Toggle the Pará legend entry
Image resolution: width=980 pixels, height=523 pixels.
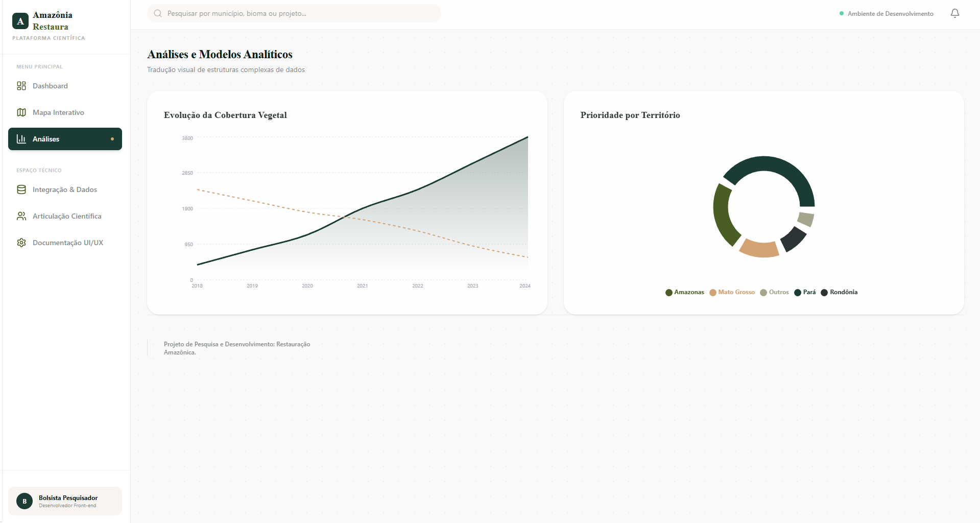(x=805, y=292)
